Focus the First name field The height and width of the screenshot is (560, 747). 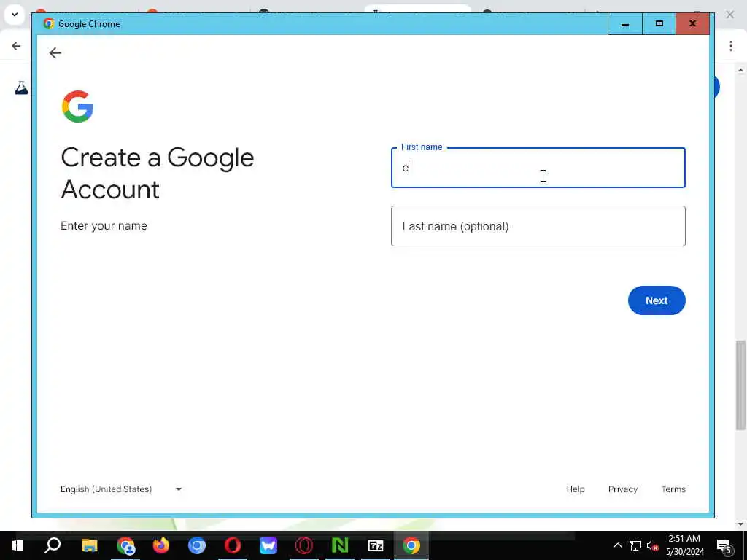click(x=538, y=168)
